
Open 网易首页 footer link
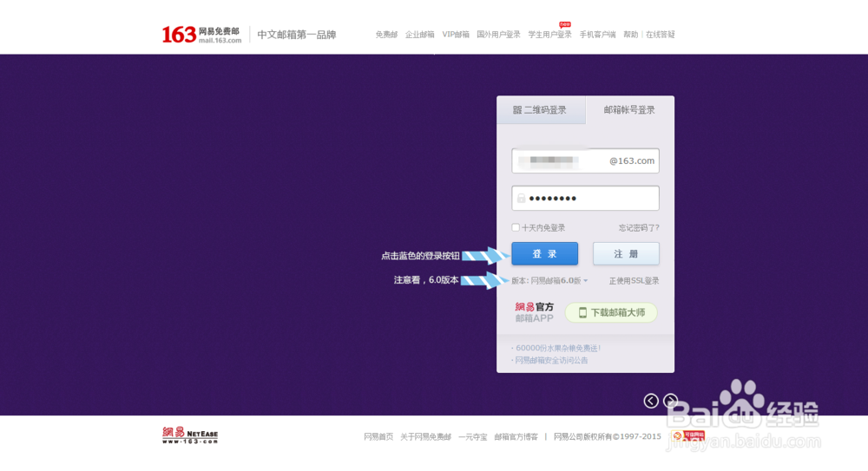click(378, 436)
